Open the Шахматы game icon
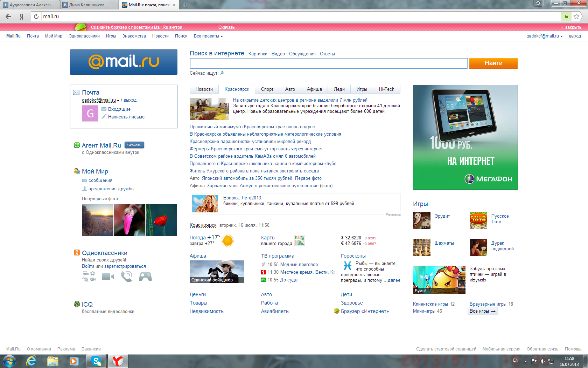 [422, 247]
